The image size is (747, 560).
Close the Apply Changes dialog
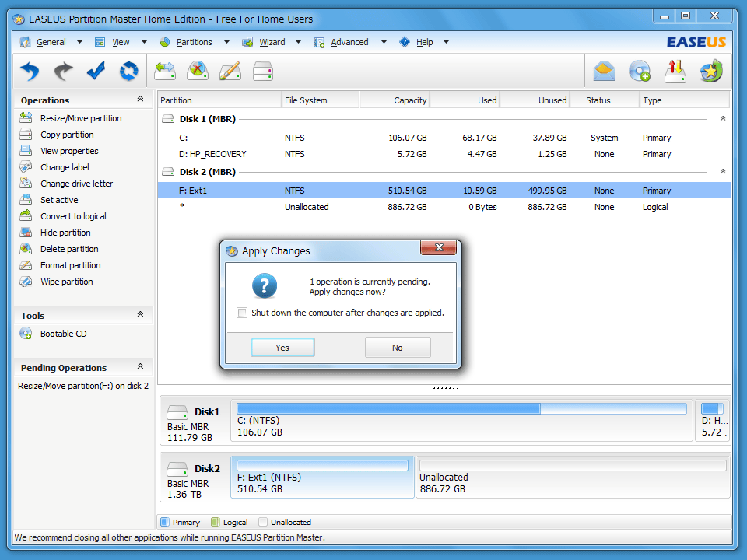[x=438, y=247]
